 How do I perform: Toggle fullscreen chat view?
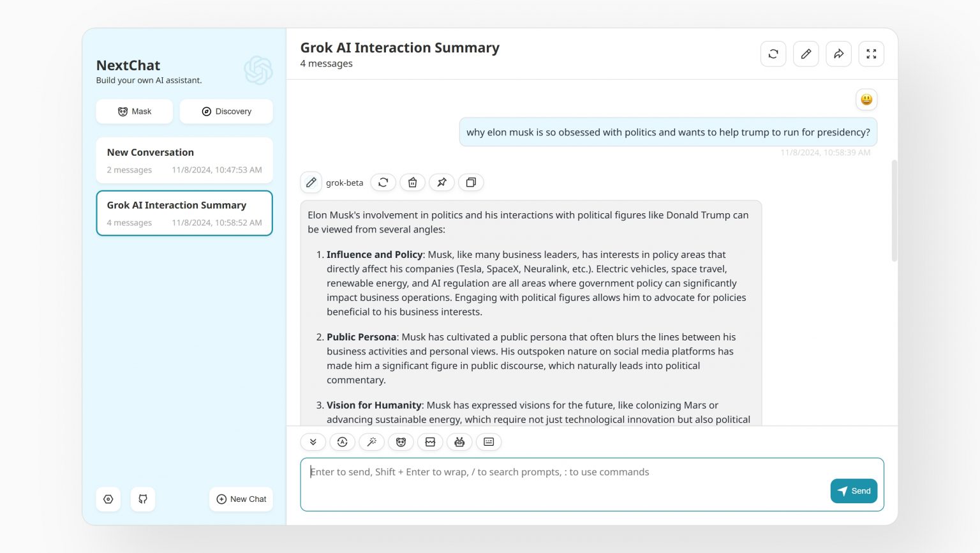coord(871,54)
